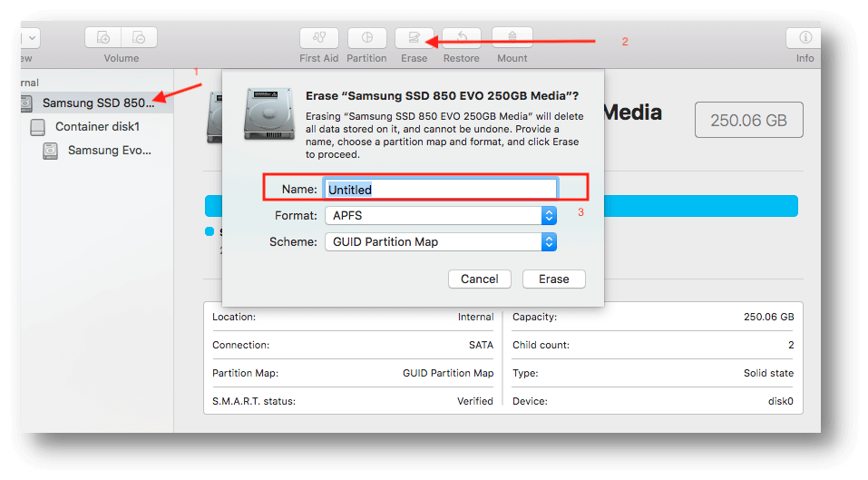Viewport: 868px width, 480px height.
Task: Open the Format dropdown showing APFS
Action: 441,215
